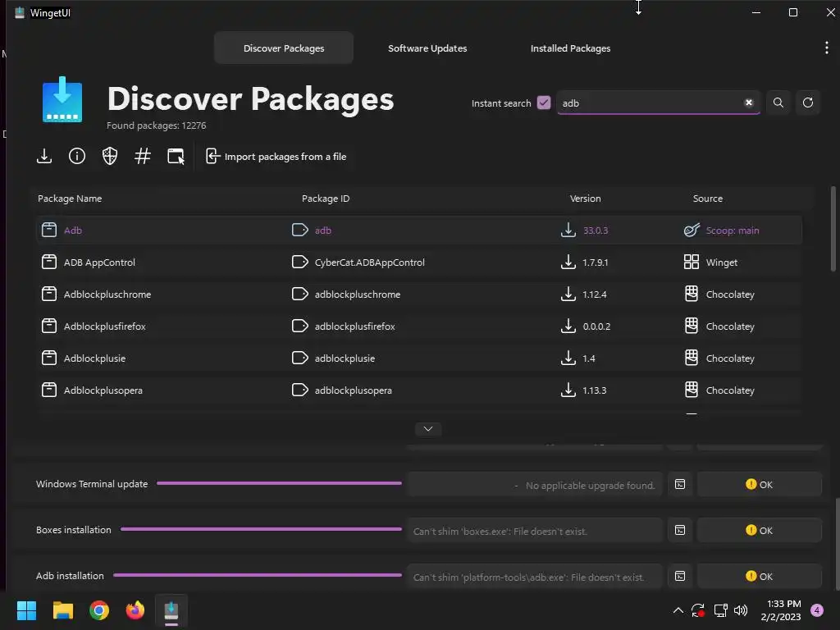Open live output for Boxes installation

point(680,531)
